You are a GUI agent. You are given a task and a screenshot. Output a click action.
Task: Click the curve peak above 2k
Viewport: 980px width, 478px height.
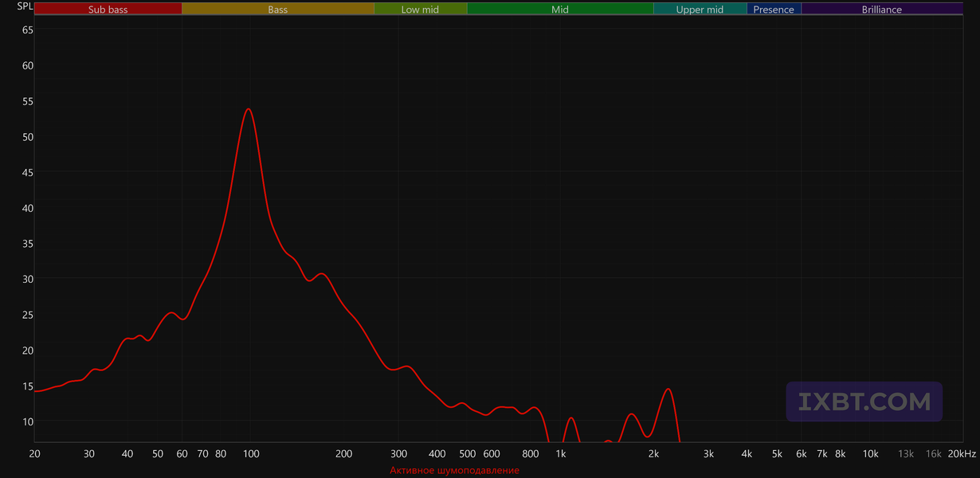pos(668,389)
